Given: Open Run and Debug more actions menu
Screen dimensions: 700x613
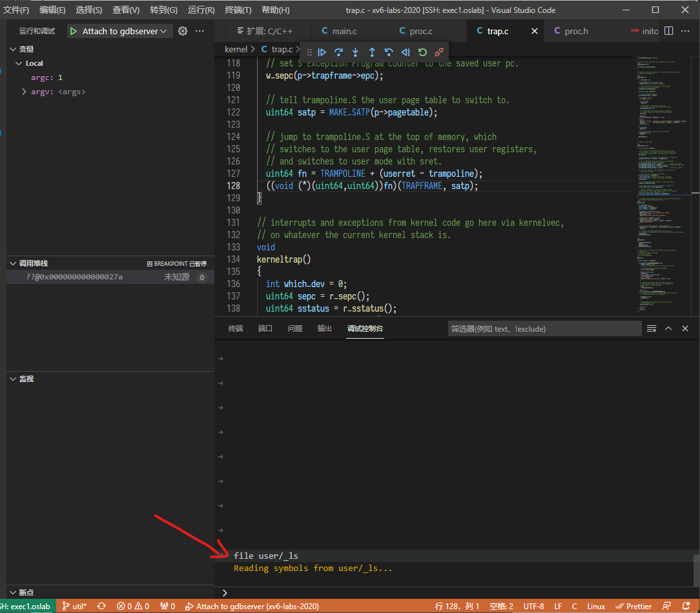Looking at the screenshot, I should pyautogui.click(x=200, y=31).
